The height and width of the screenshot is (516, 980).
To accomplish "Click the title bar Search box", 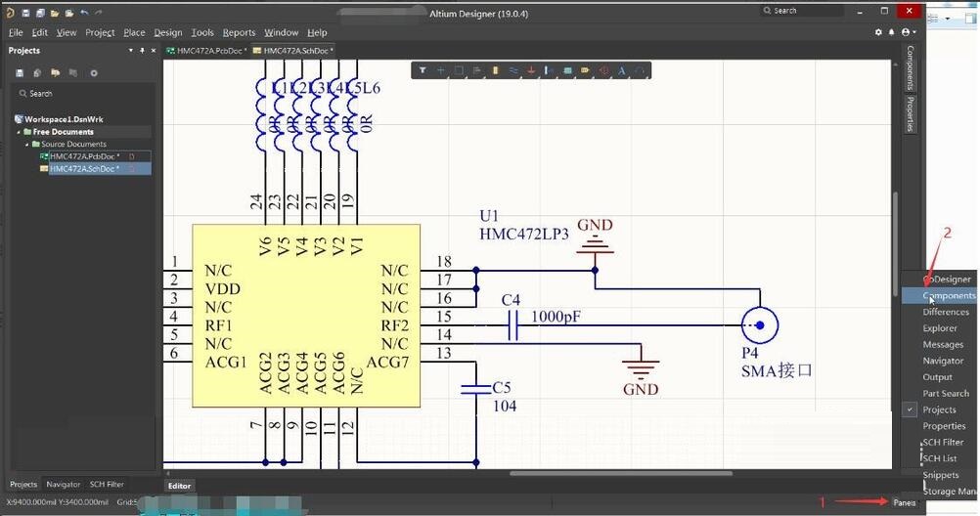I will pos(803,11).
